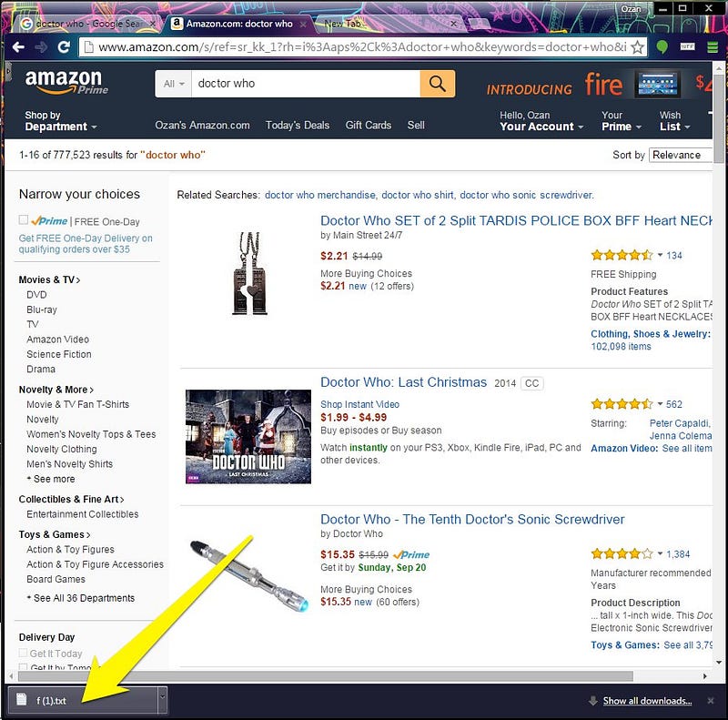Viewport: 728px width, 720px height.
Task: Open Sonic Screwdriver product image
Action: [x=249, y=575]
